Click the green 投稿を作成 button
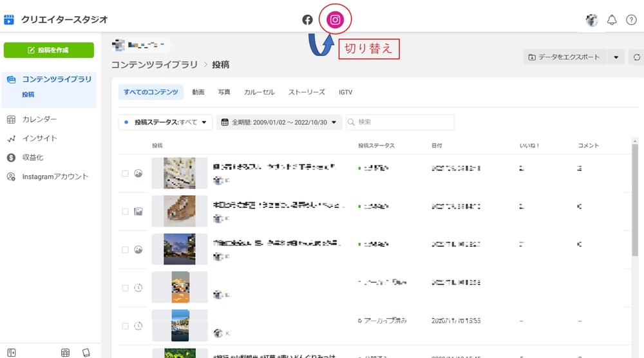644x358 pixels. 49,50
